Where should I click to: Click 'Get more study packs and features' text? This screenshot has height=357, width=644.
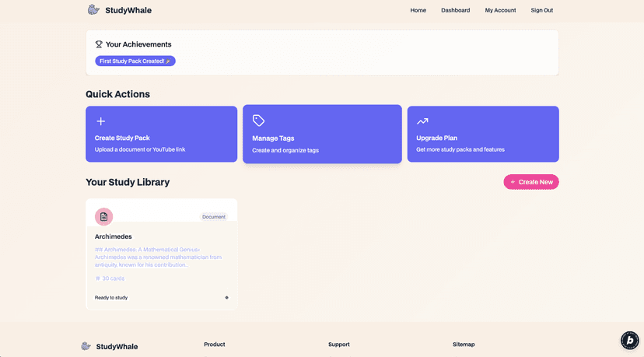460,149
